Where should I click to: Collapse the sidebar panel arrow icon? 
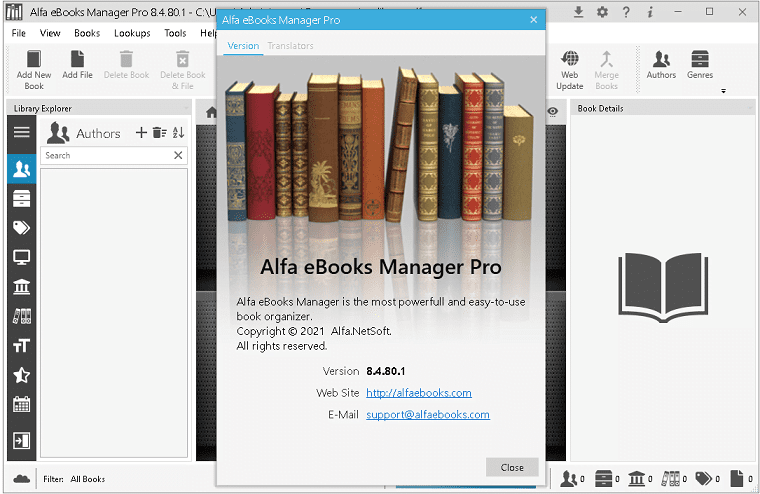click(x=21, y=441)
